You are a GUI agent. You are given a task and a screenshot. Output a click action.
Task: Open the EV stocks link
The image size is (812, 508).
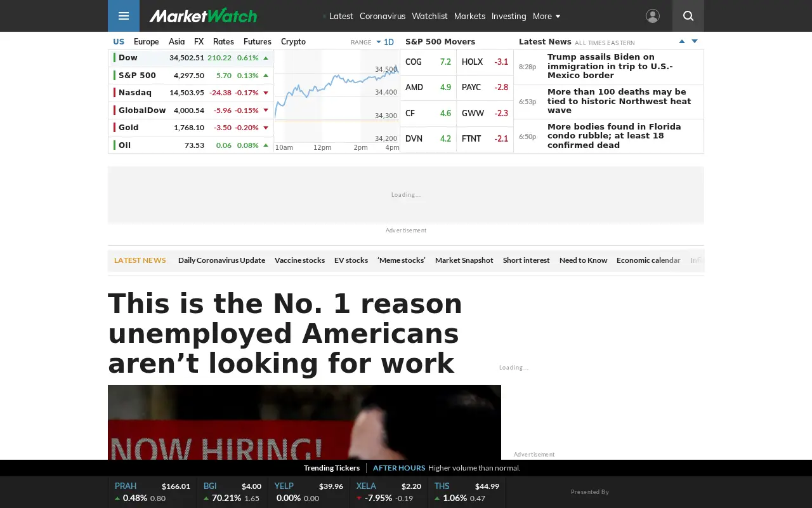coord(351,260)
